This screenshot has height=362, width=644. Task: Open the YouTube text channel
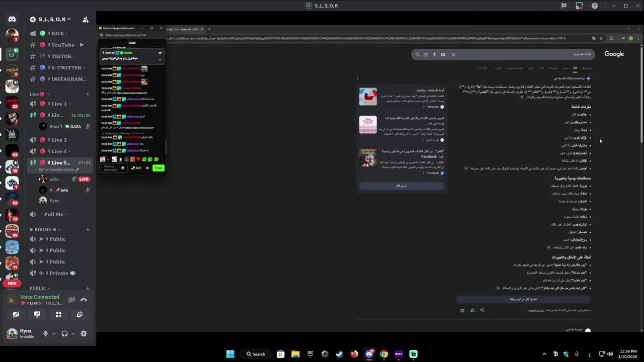(x=60, y=45)
